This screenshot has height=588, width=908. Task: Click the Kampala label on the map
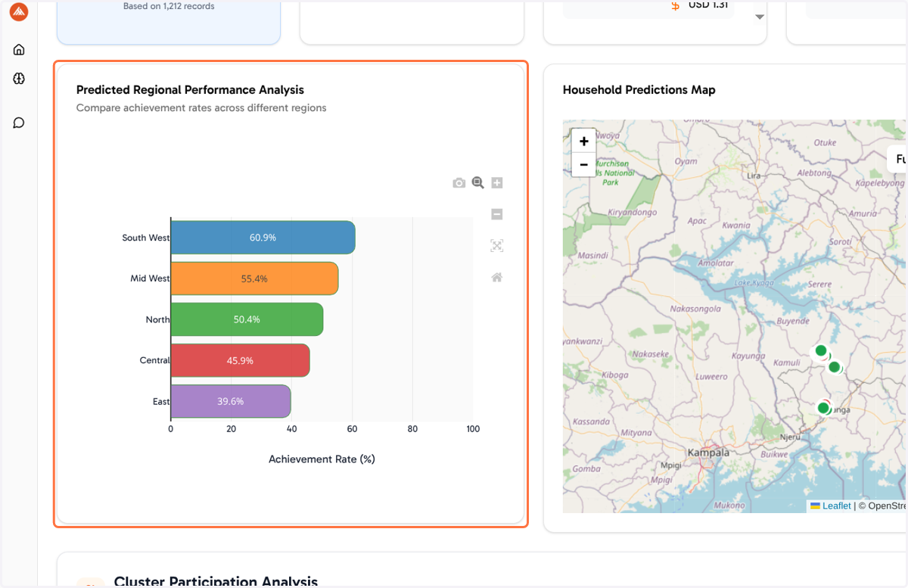(709, 453)
